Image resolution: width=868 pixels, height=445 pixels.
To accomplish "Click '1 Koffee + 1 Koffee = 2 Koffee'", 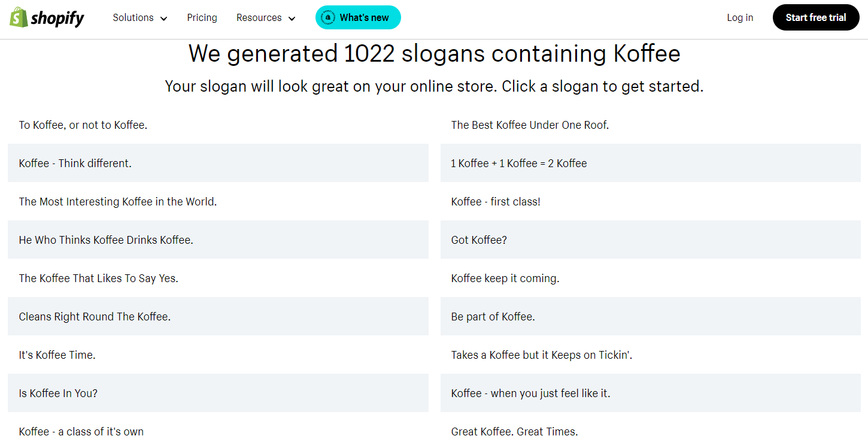I will point(519,164).
